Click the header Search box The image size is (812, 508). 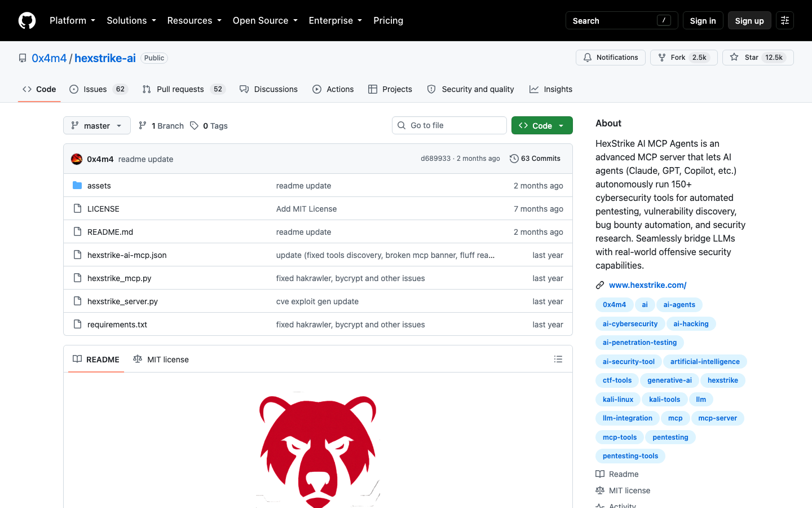[x=621, y=20]
